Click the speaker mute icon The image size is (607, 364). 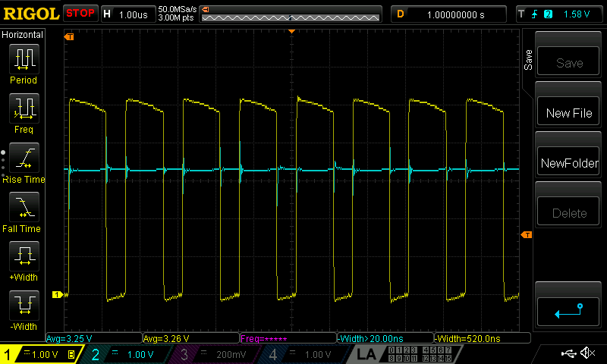point(587,353)
